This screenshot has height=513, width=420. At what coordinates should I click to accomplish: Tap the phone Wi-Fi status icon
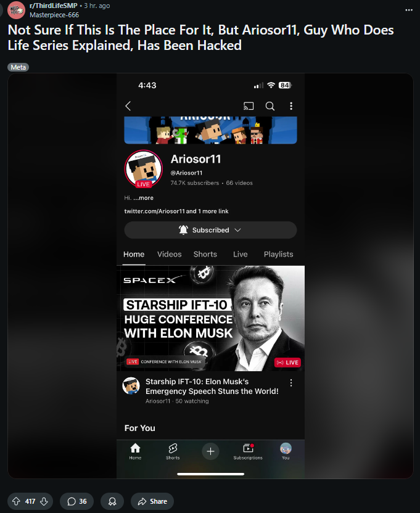pyautogui.click(x=271, y=85)
